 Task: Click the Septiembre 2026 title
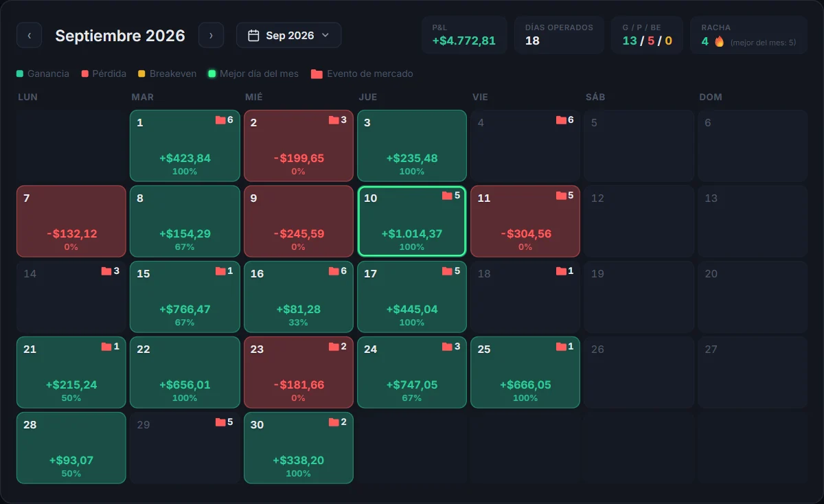tap(120, 36)
